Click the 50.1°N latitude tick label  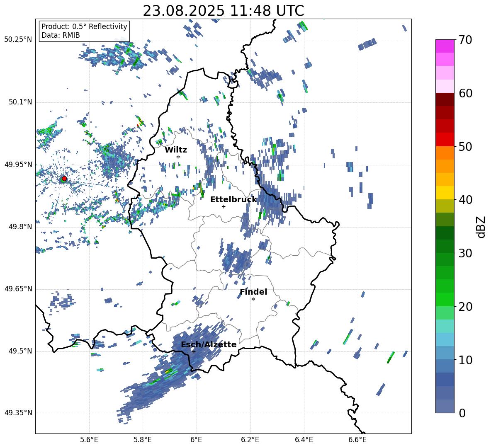20,102
